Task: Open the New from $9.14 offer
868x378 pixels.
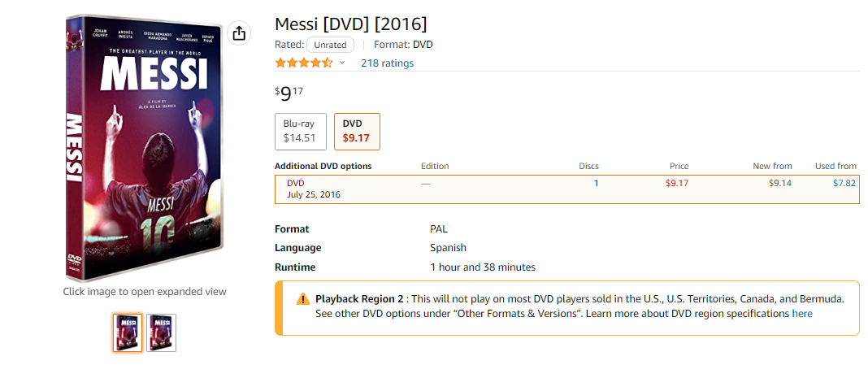Action: click(779, 183)
